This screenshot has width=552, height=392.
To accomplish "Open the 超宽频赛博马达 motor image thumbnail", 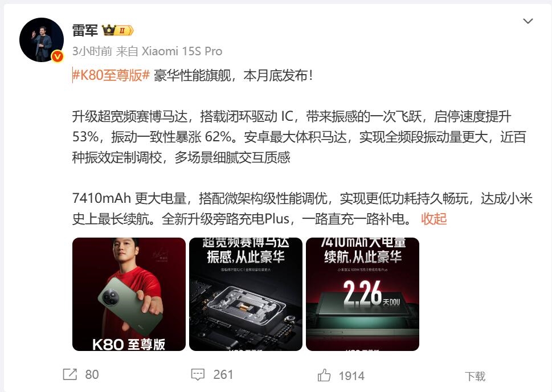I will [246, 294].
